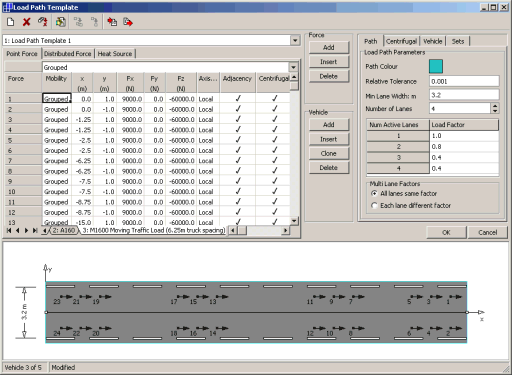Switch to Point Force tab
Screen dimensions: 512x375
click(22, 54)
